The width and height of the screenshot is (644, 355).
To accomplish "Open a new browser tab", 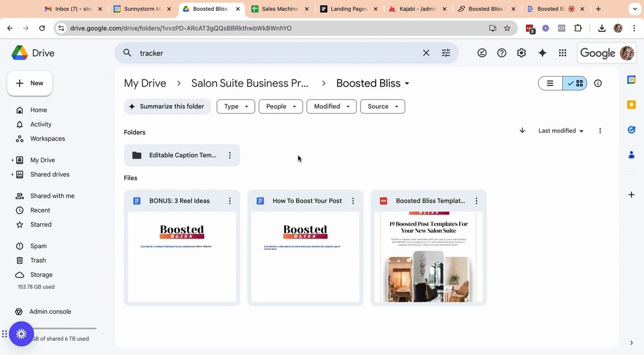I will [598, 9].
